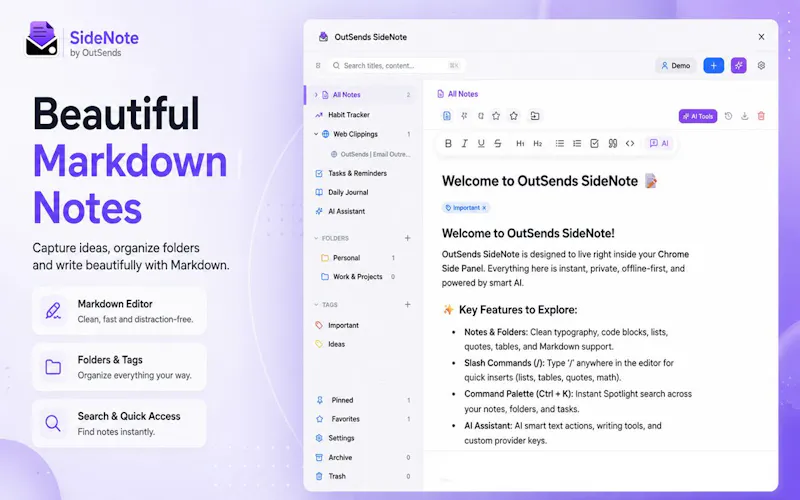This screenshot has width=800, height=500.
Task: Expand the All Notes chevron
Action: (x=316, y=95)
